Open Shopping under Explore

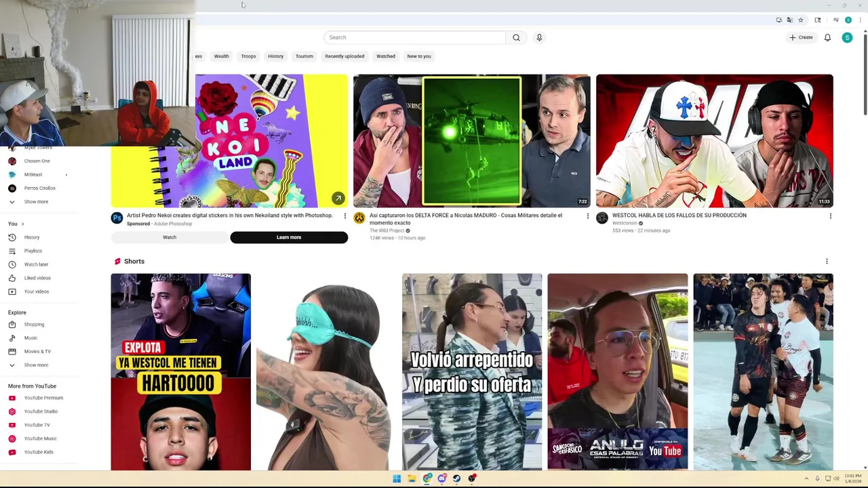pos(39,324)
